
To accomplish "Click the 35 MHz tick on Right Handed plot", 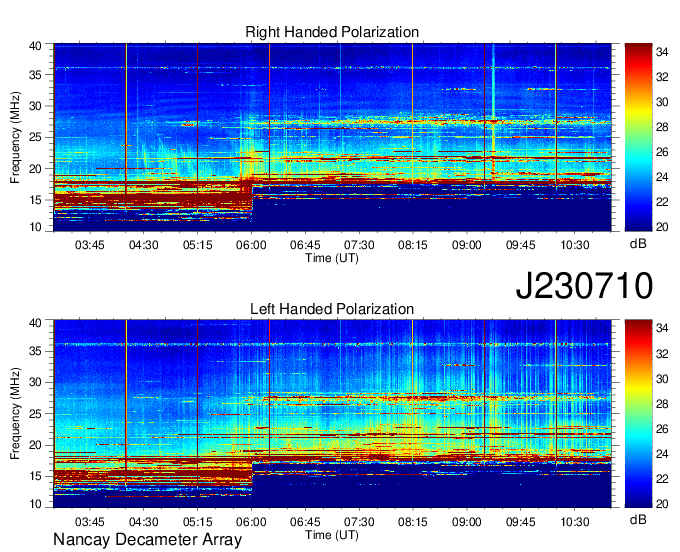I will 36,75.
